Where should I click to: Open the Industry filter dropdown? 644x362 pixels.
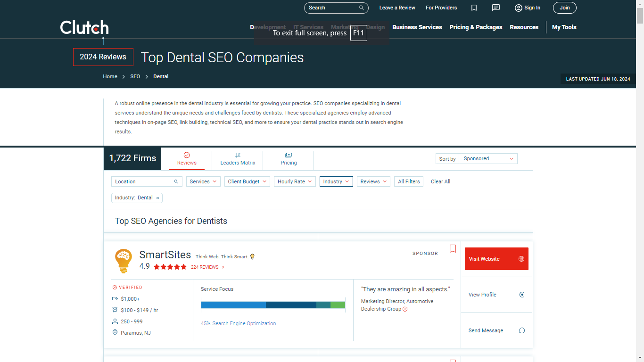pos(336,181)
